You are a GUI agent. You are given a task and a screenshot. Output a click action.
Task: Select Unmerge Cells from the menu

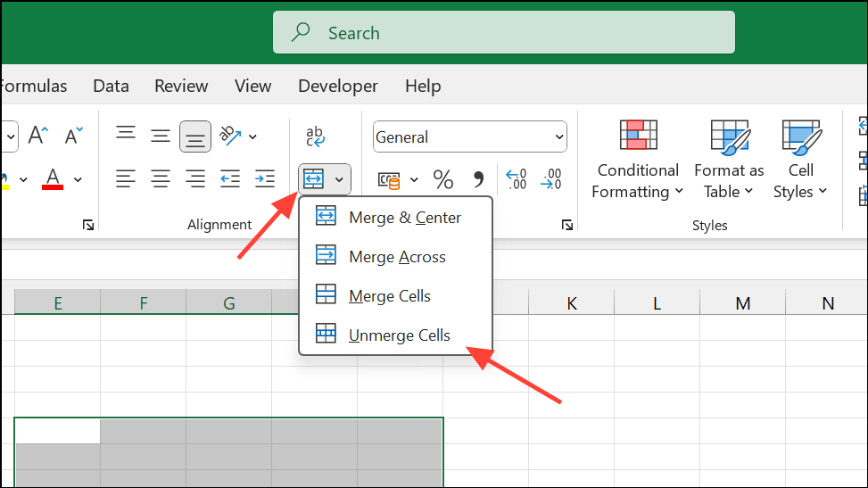(399, 335)
